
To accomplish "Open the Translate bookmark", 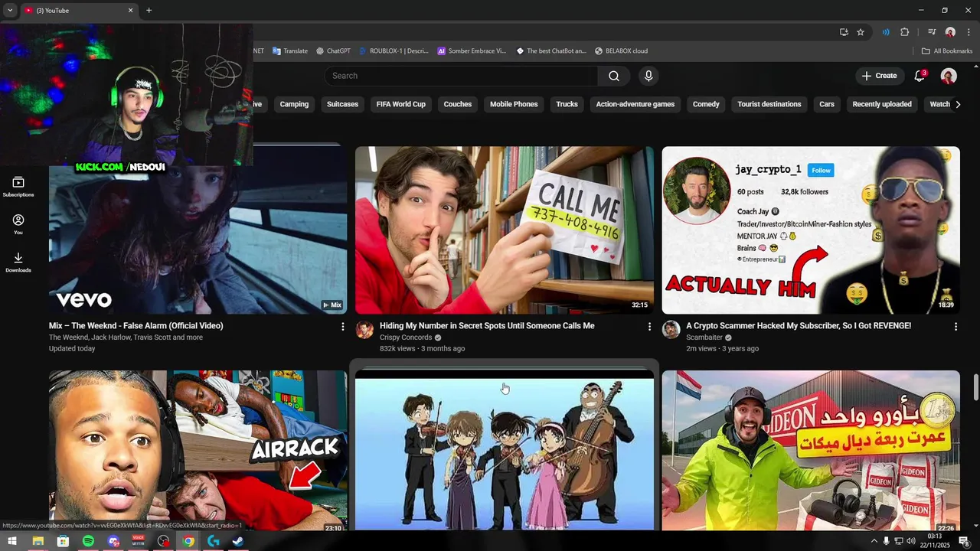I will (289, 51).
